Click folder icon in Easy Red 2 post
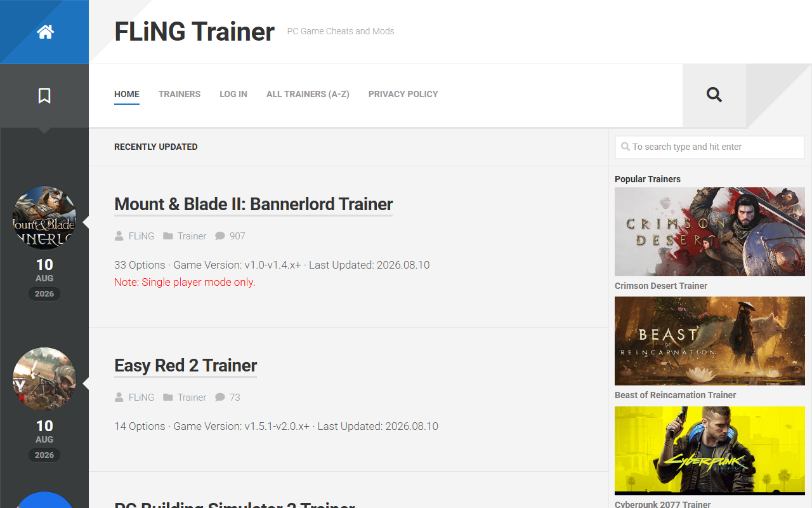 tap(168, 398)
